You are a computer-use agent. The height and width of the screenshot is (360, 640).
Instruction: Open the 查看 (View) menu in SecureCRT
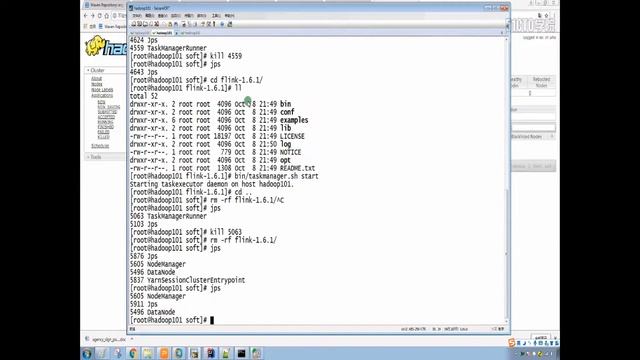click(162, 16)
